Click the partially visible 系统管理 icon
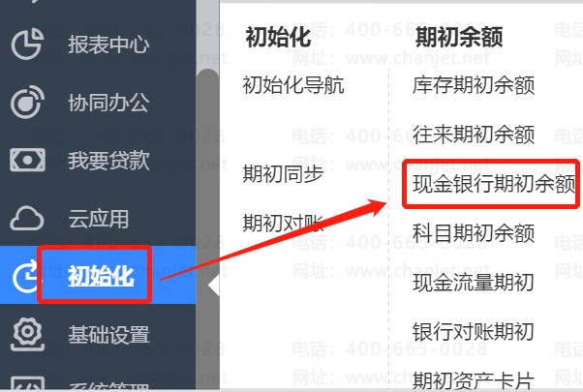Image resolution: width=583 pixels, height=392 pixels. (x=27, y=383)
